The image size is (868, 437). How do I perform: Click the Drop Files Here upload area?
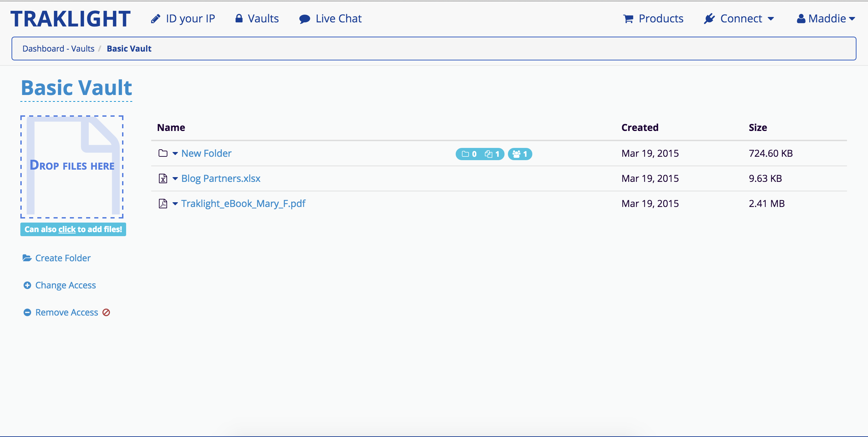(x=72, y=167)
